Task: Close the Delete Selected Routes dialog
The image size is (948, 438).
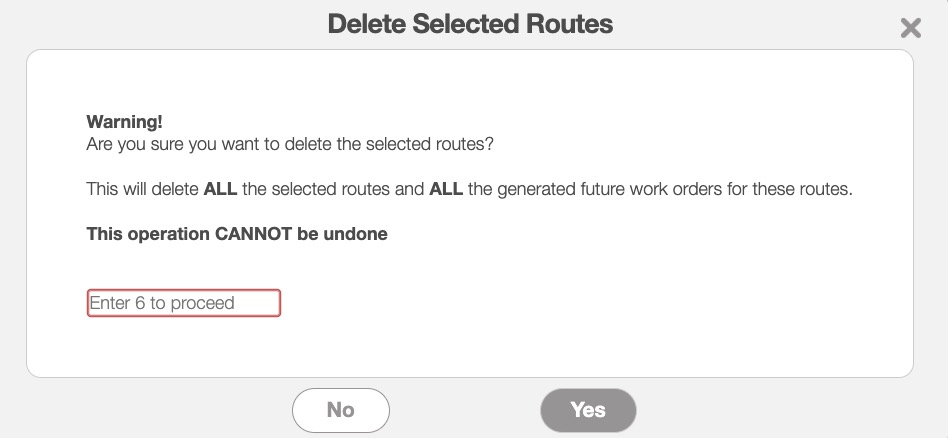Action: coord(910,28)
